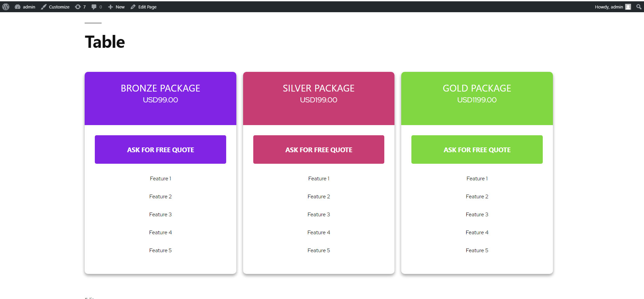Click the Silver Package heading
Screen dimensions: 644x299
[x=319, y=88]
